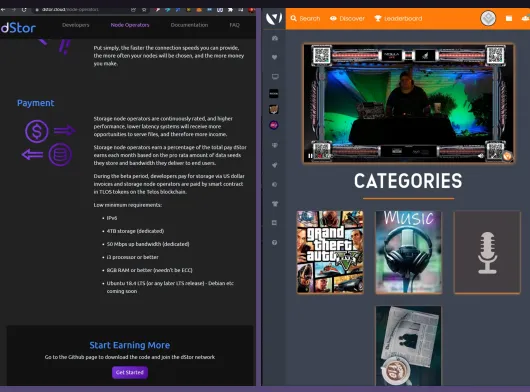
Task: Select the Music category thumbnail
Action: [408, 252]
